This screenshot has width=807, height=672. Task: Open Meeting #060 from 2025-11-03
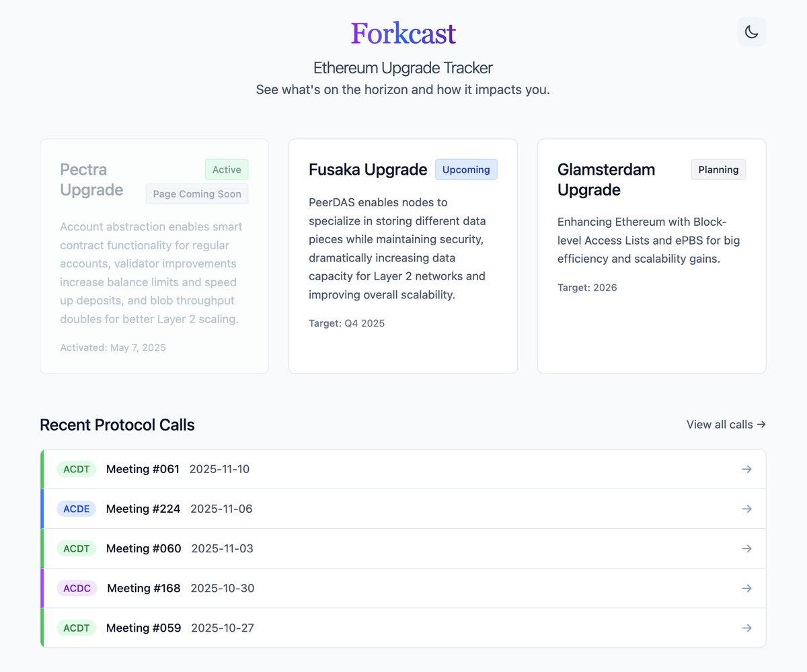143,548
